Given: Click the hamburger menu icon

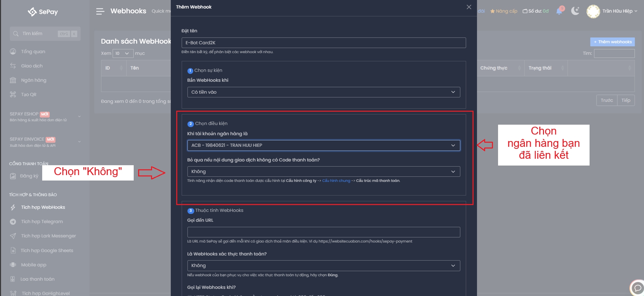Looking at the screenshot, I should pyautogui.click(x=100, y=12).
